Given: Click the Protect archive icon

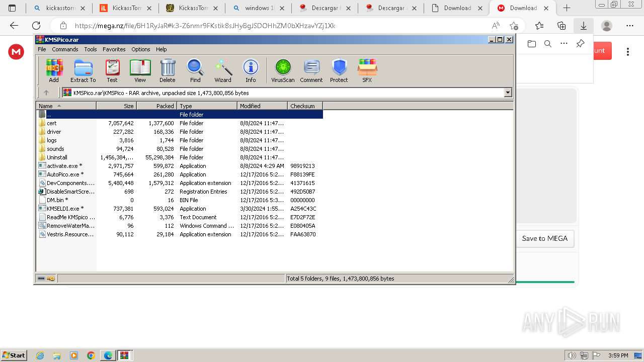Looking at the screenshot, I should click(339, 70).
